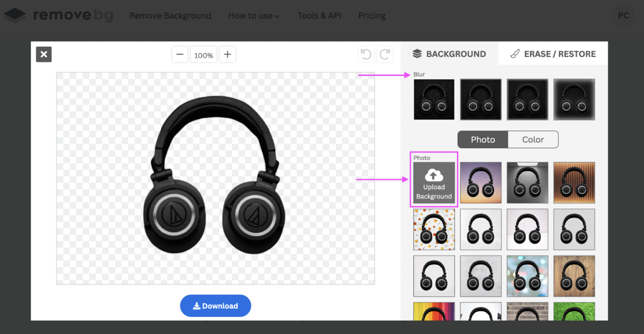Choose the bokeh lights background
The width and height of the screenshot is (644, 334).
click(x=527, y=276)
